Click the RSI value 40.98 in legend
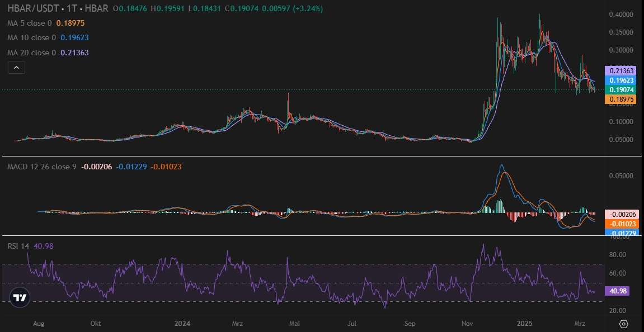 click(43, 246)
